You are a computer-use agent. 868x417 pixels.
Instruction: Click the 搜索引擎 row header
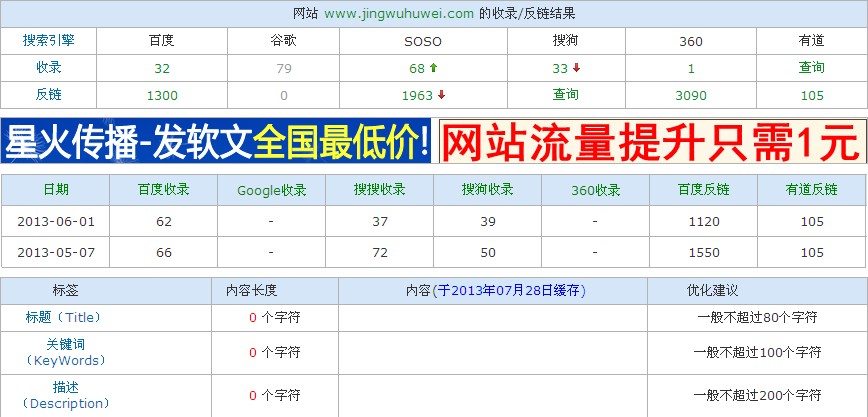pyautogui.click(x=48, y=40)
